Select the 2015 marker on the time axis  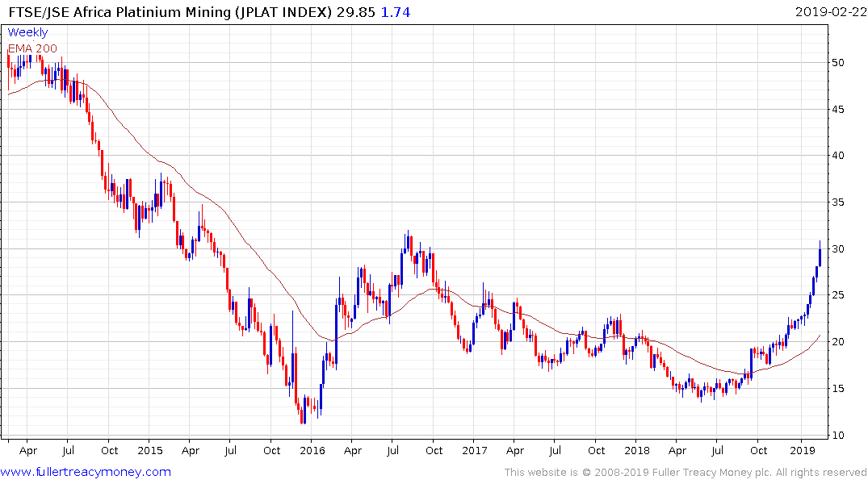149,450
